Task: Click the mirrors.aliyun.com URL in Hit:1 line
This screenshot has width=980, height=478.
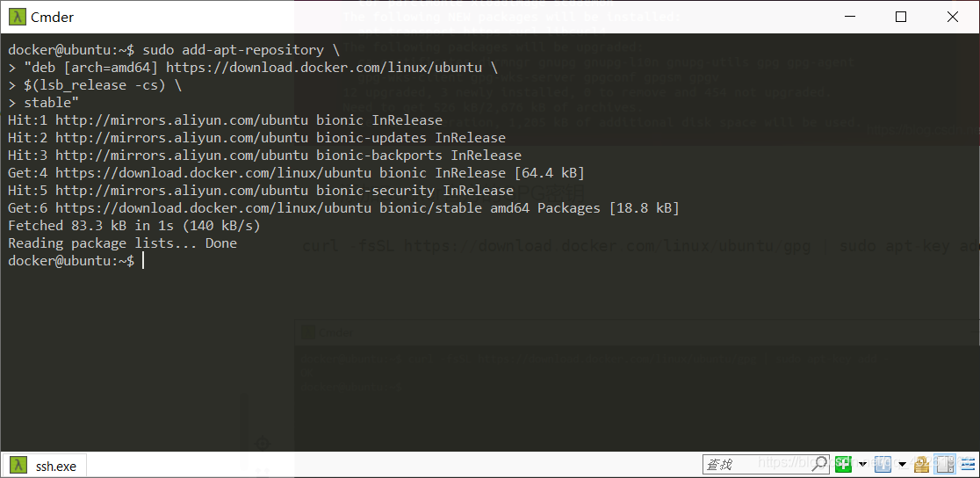Action: (181, 120)
